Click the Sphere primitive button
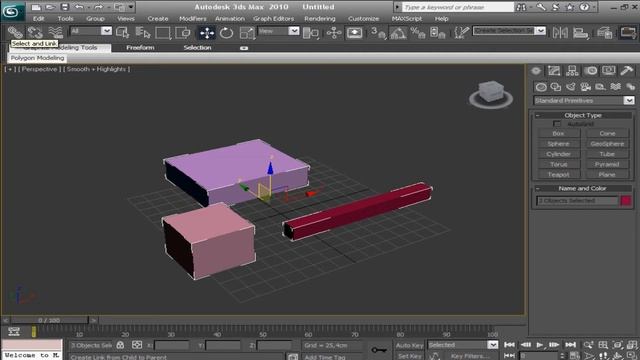The image size is (640, 360). tap(558, 144)
